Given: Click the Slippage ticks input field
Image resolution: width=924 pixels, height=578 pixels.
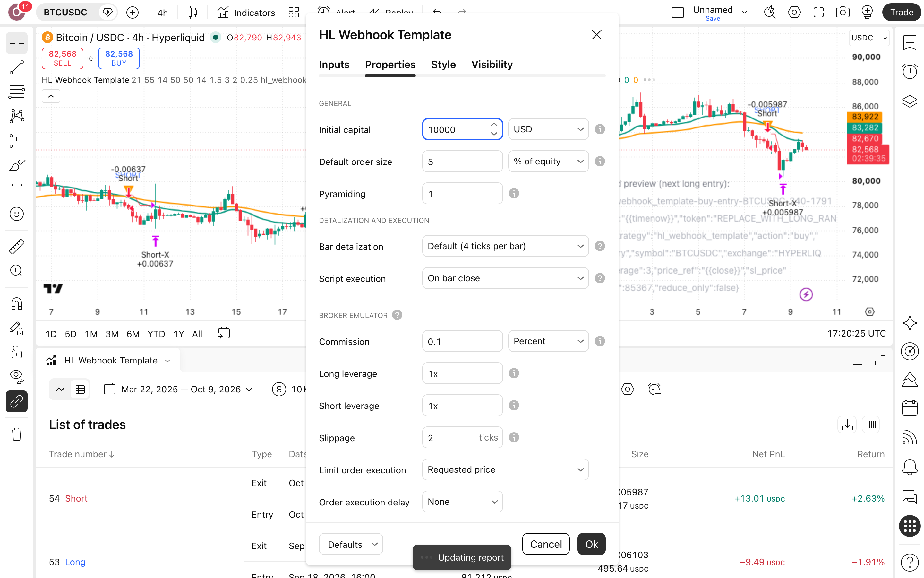Looking at the screenshot, I should [462, 437].
